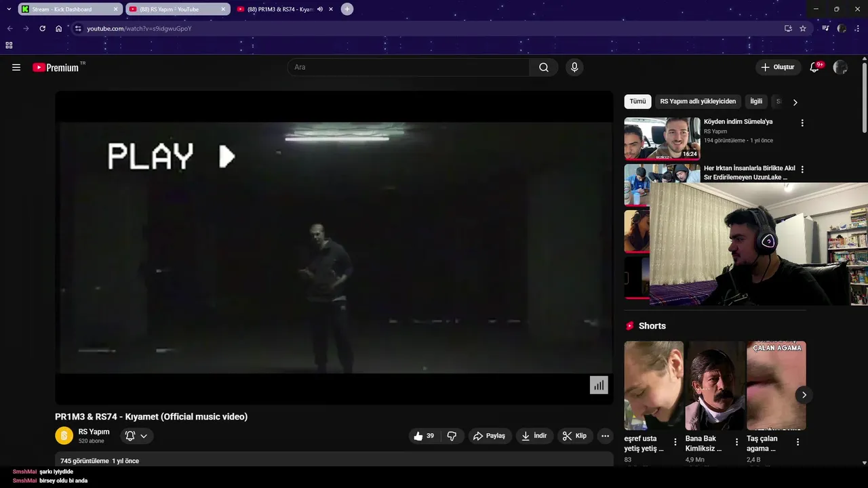
Task: Open the Chrome profile avatar
Action: (x=842, y=28)
